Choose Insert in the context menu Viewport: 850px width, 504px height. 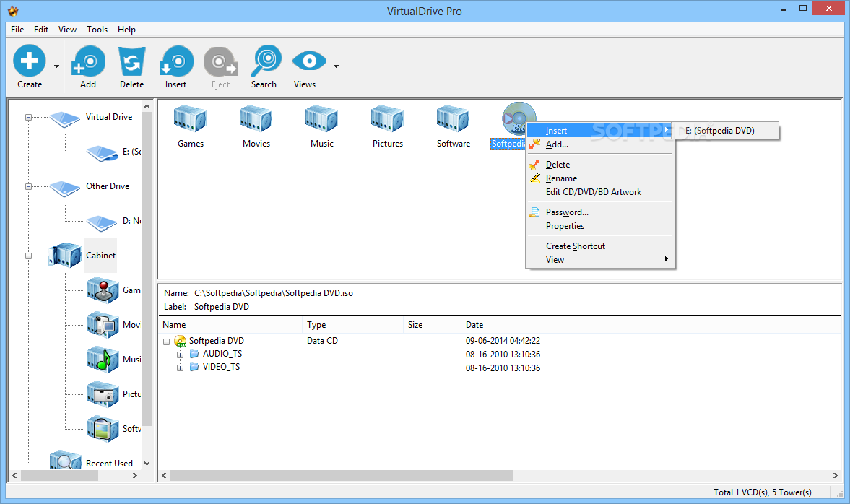click(599, 131)
